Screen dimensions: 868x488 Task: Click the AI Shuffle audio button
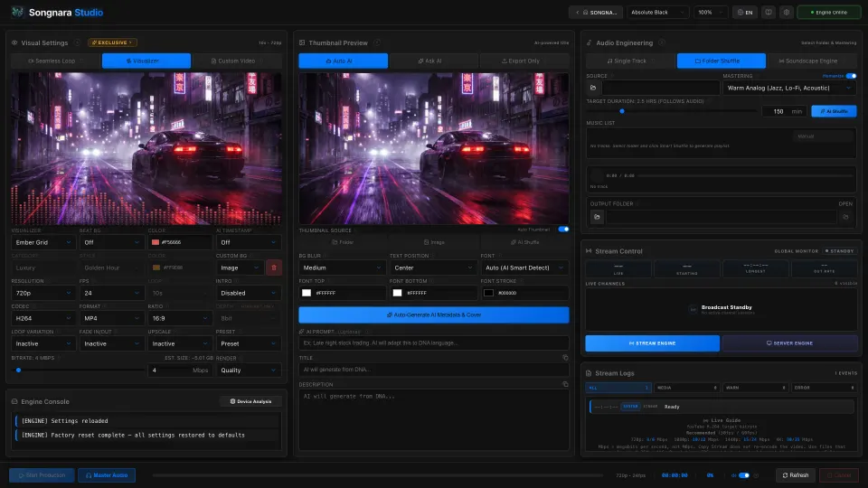[x=834, y=111]
